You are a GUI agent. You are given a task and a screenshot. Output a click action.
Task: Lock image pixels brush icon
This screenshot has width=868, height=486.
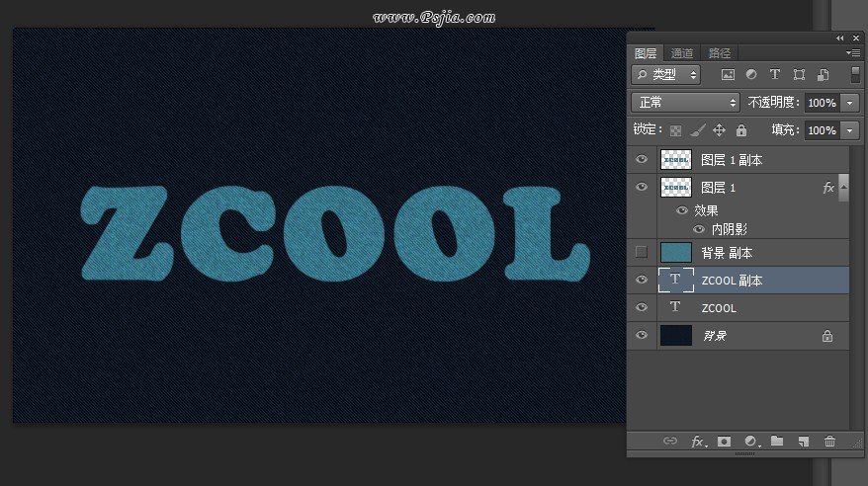pyautogui.click(x=698, y=130)
